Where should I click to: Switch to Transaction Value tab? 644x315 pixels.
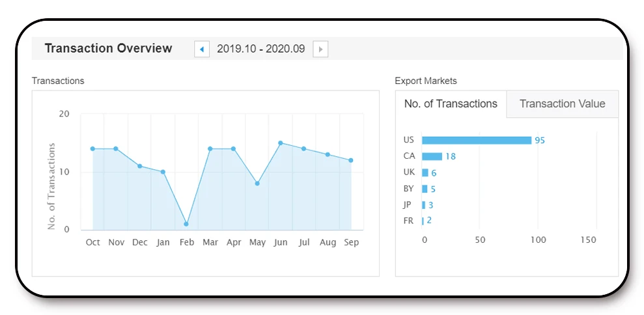562,104
